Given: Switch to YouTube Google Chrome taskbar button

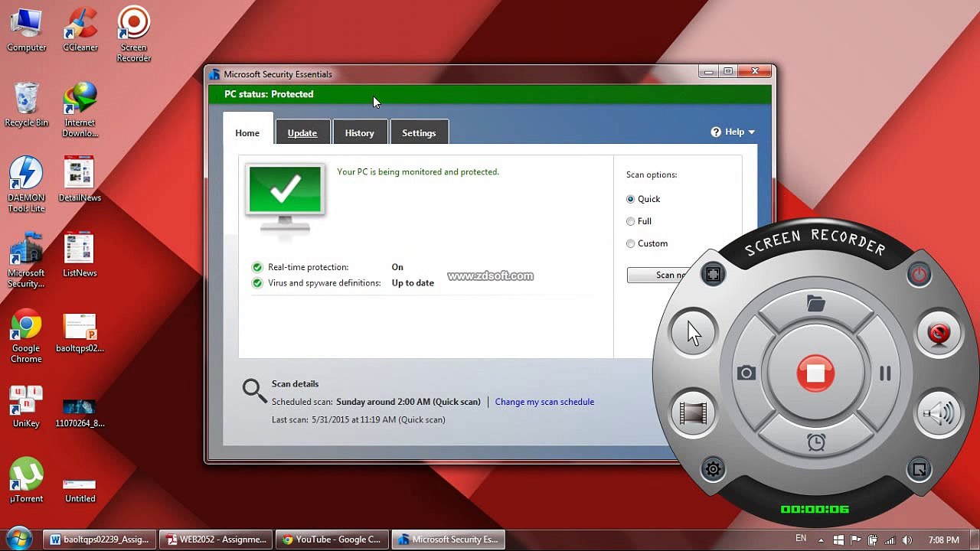Looking at the screenshot, I should 332,540.
